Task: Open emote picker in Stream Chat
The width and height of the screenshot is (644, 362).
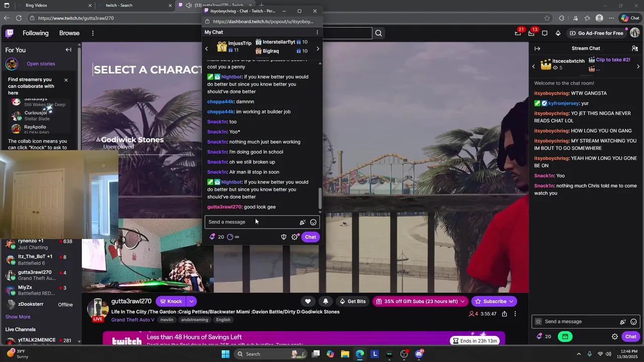Action: tap(633, 322)
